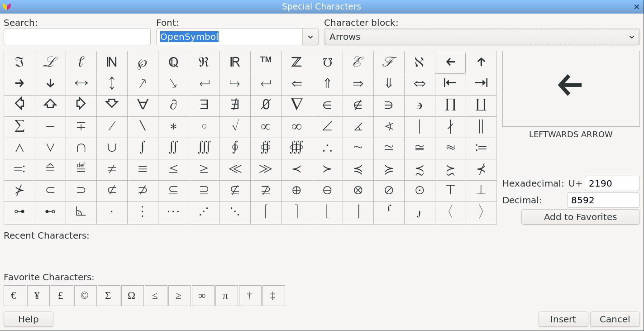This screenshot has width=644, height=331.
Task: Select the circled plus character
Action: pos(296,191)
